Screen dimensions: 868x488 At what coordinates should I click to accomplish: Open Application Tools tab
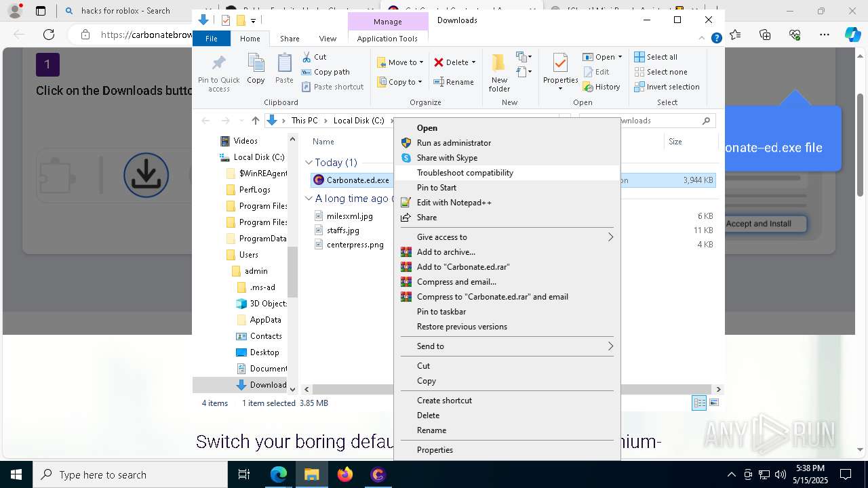click(387, 39)
